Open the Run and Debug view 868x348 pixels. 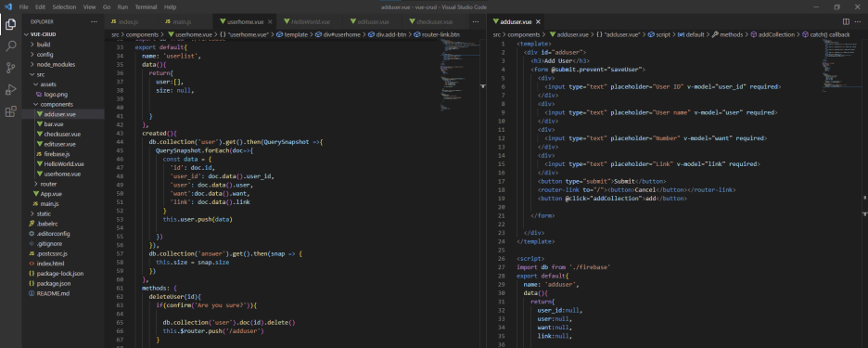point(10,90)
